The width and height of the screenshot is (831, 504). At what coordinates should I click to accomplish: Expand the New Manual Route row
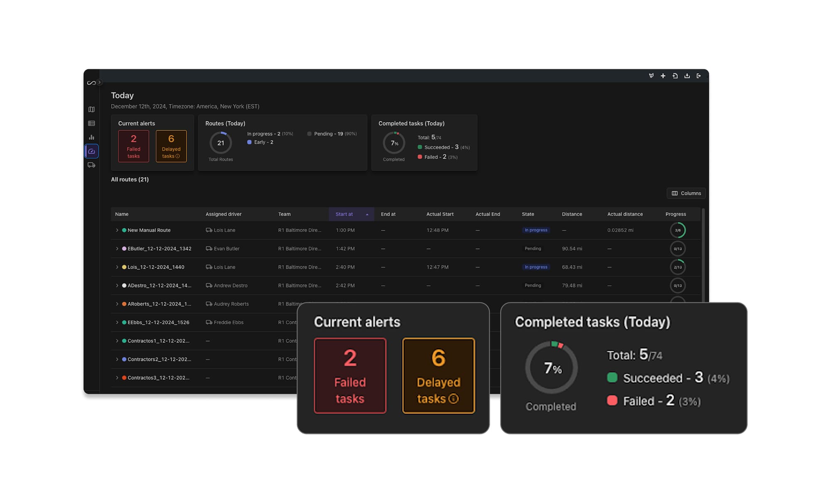point(117,230)
